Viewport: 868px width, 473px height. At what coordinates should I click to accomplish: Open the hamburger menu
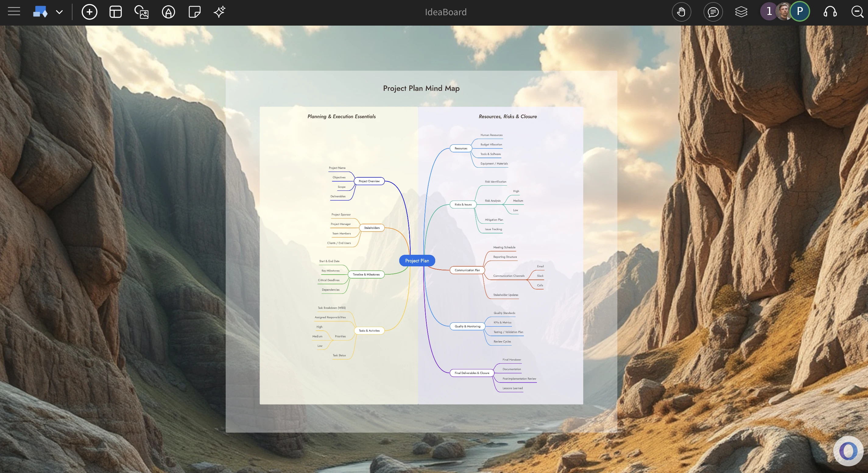tap(14, 11)
